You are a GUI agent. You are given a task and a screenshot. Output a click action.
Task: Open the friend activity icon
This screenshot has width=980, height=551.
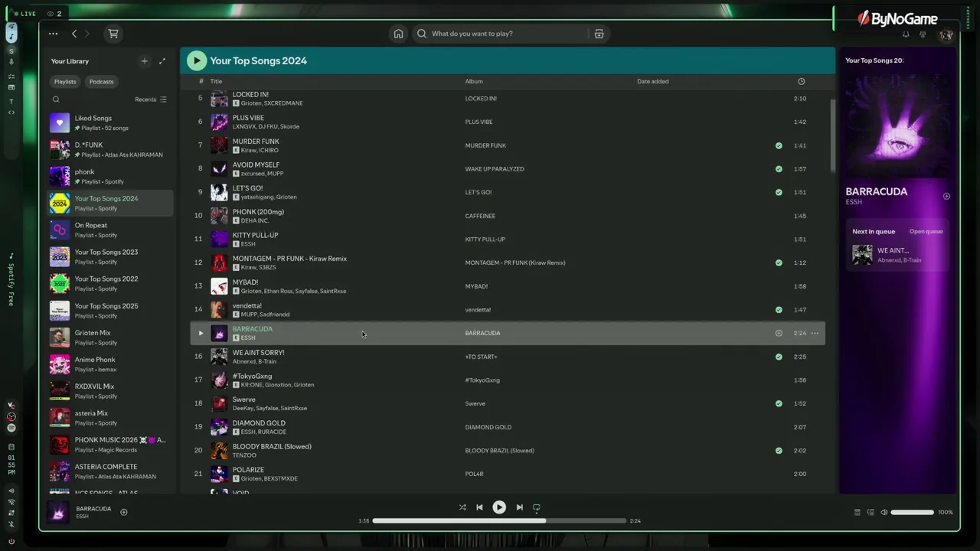923,34
